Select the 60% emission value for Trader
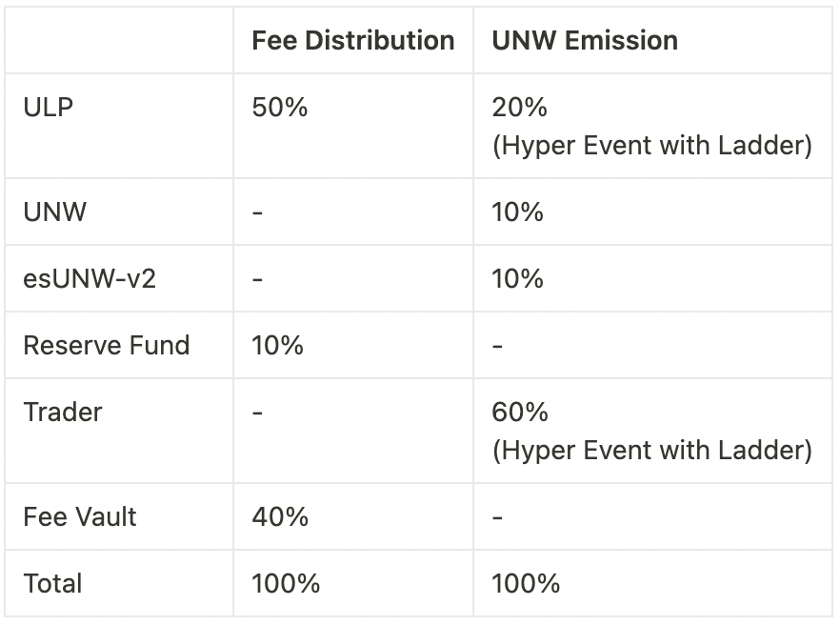The image size is (840, 625). click(x=520, y=412)
